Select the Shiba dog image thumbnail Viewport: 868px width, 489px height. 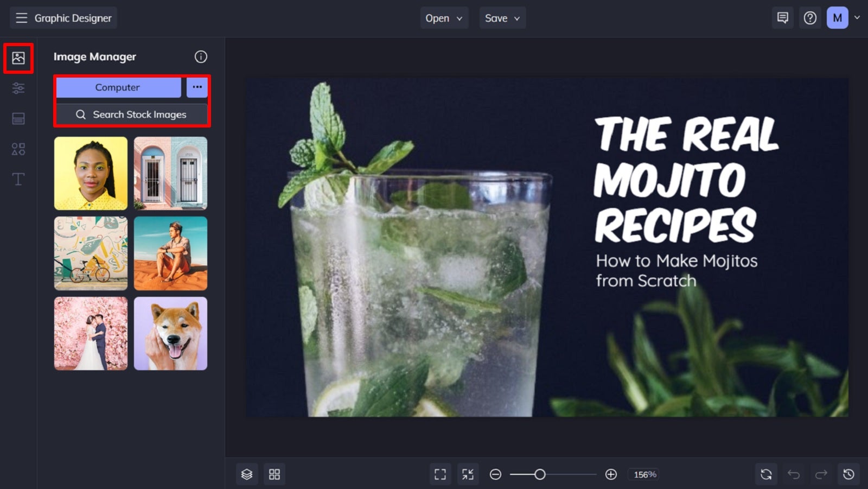tap(170, 334)
